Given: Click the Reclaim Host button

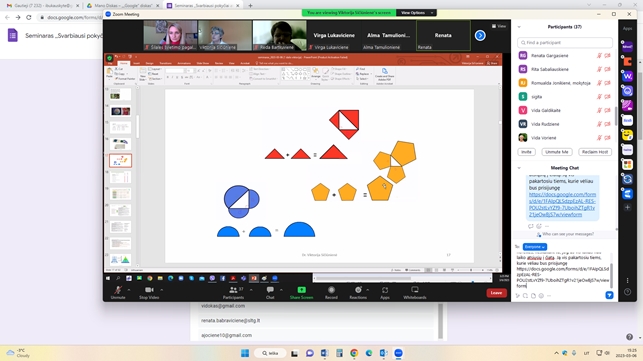Looking at the screenshot, I should [595, 152].
